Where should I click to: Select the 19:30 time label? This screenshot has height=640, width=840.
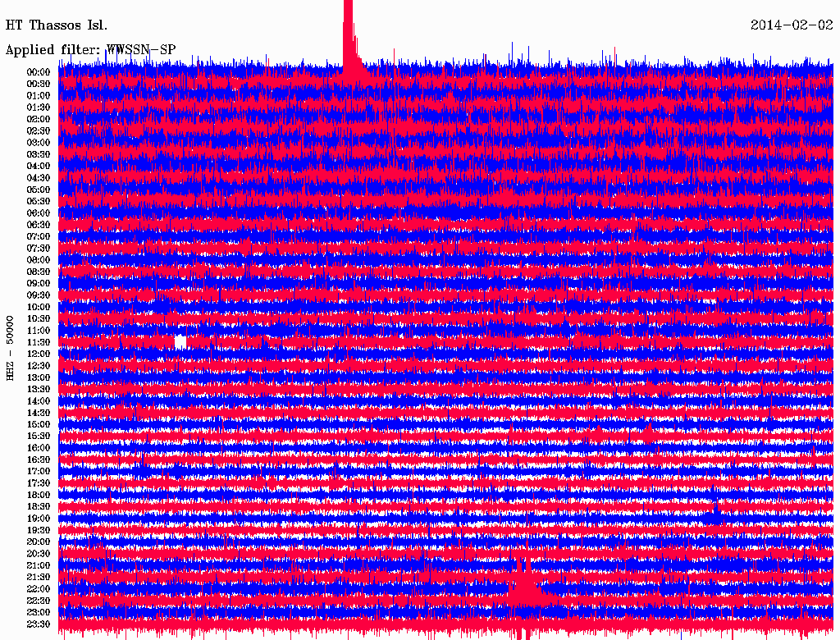[x=38, y=530]
